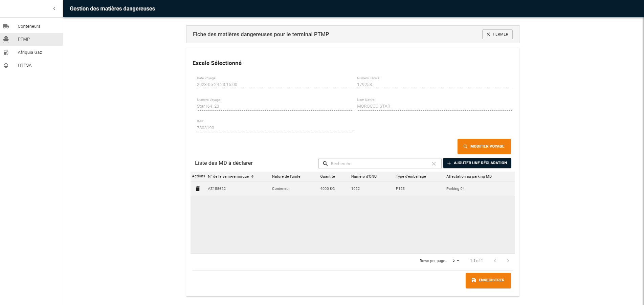644x305 pixels.
Task: Click Ajouter une déclaration button
Action: point(477,163)
